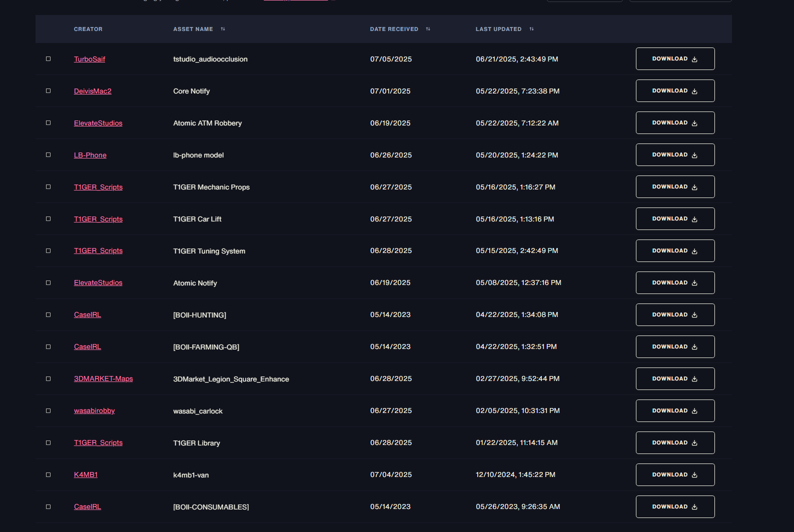The width and height of the screenshot is (794, 532).
Task: Tick the k4mb1-van row checkbox
Action: (x=49, y=475)
